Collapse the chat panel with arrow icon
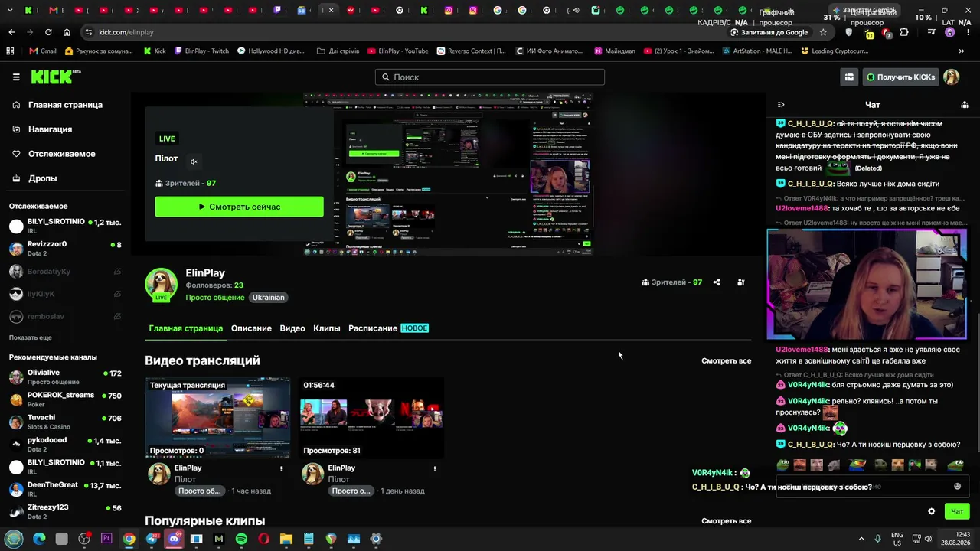This screenshot has height=551, width=980. tap(780, 105)
